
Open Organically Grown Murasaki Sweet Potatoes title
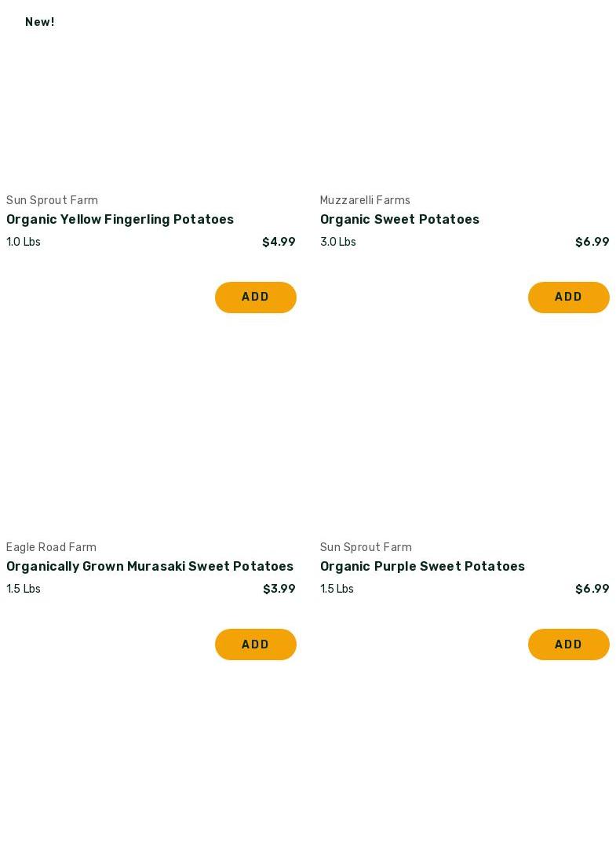coord(150,567)
